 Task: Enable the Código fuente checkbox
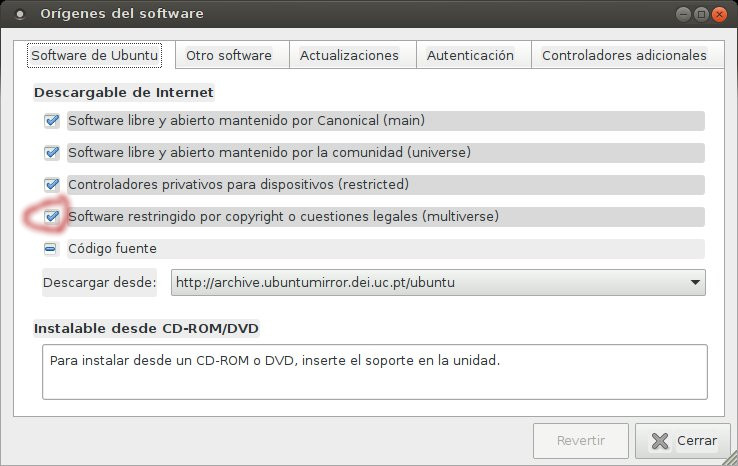tap(52, 248)
